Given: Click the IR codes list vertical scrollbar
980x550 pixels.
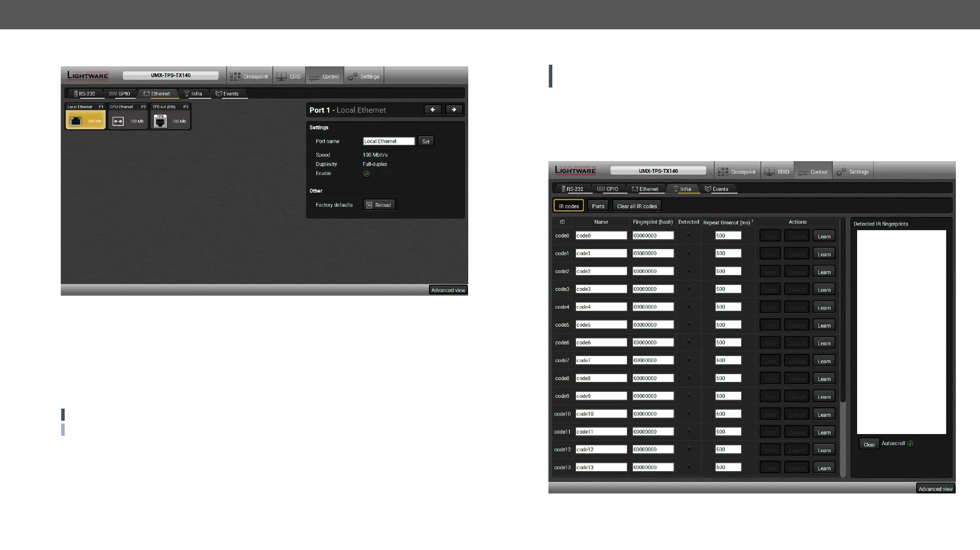Looking at the screenshot, I should click(x=843, y=310).
